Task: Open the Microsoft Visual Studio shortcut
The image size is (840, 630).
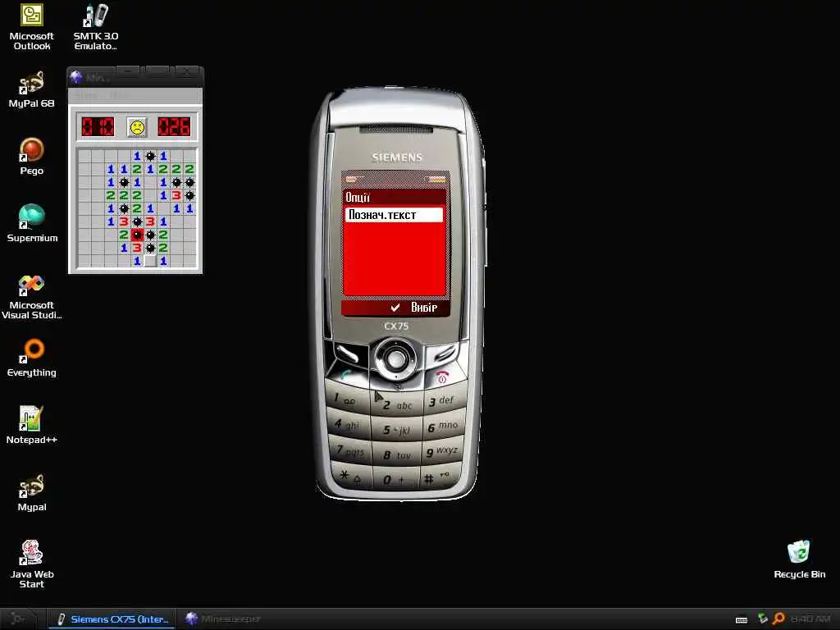Action: [x=32, y=297]
